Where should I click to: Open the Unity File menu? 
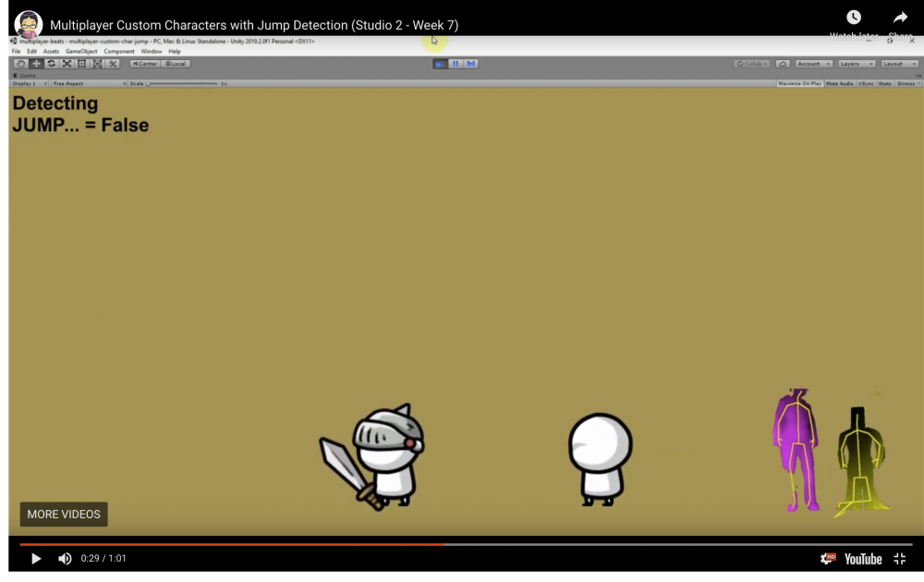click(16, 51)
